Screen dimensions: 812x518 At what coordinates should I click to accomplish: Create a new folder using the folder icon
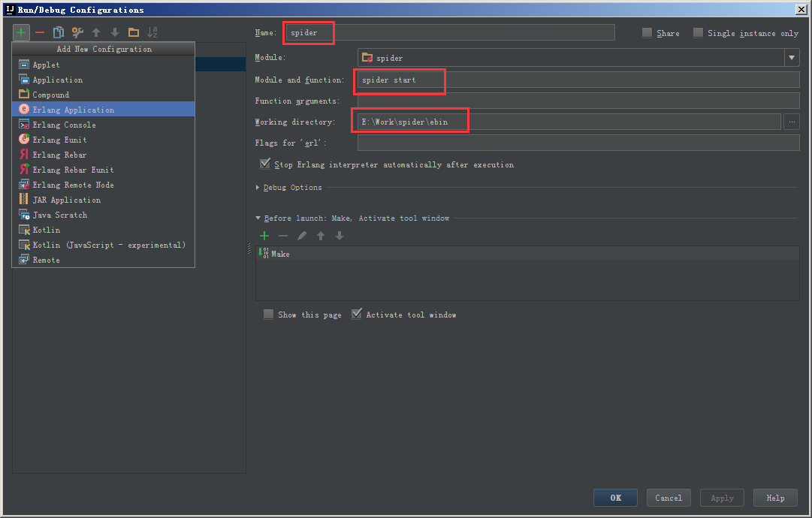point(132,32)
